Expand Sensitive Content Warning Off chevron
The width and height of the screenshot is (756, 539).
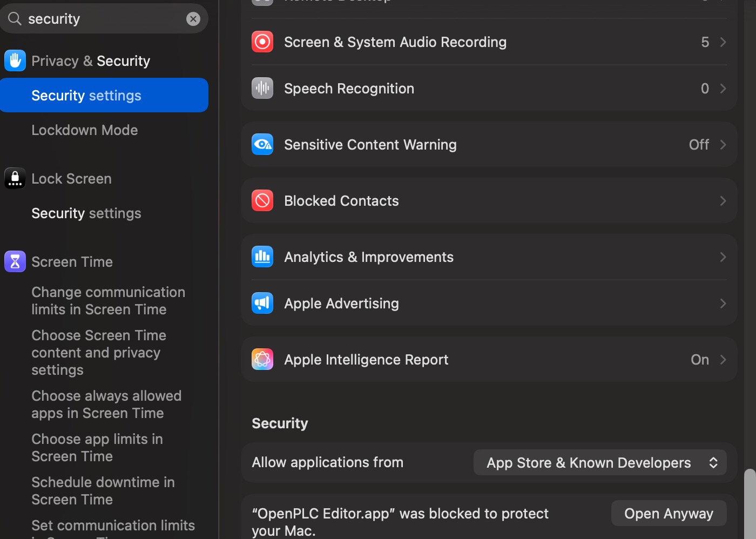point(723,145)
